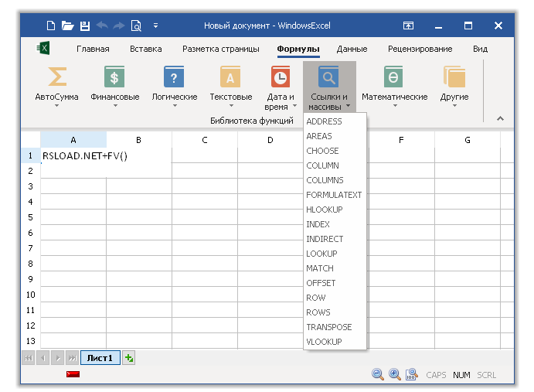The image size is (534, 392).
Task: Insert the MATCH function
Action: [x=335, y=268]
